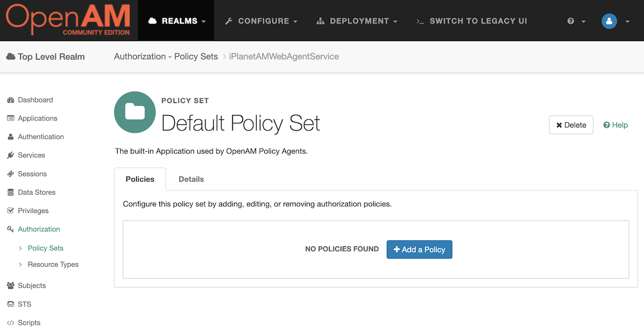Open Data Stores in sidebar
The image size is (644, 329).
point(37,193)
